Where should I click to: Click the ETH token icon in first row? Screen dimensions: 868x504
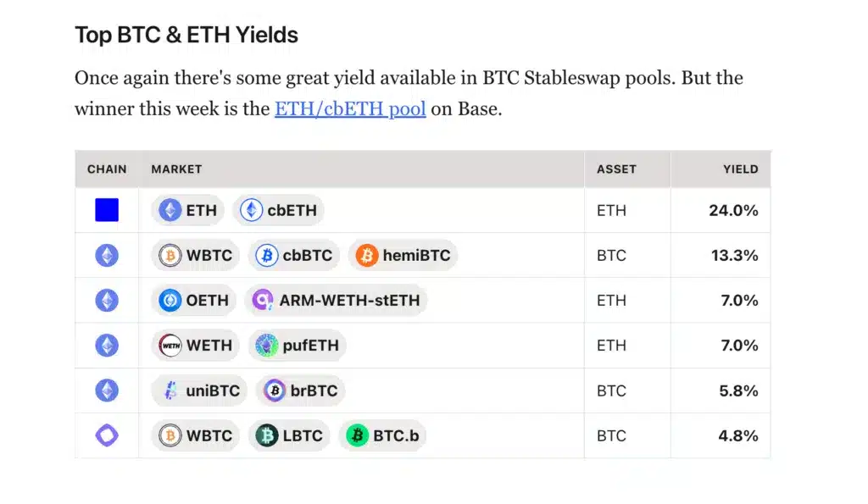170,210
